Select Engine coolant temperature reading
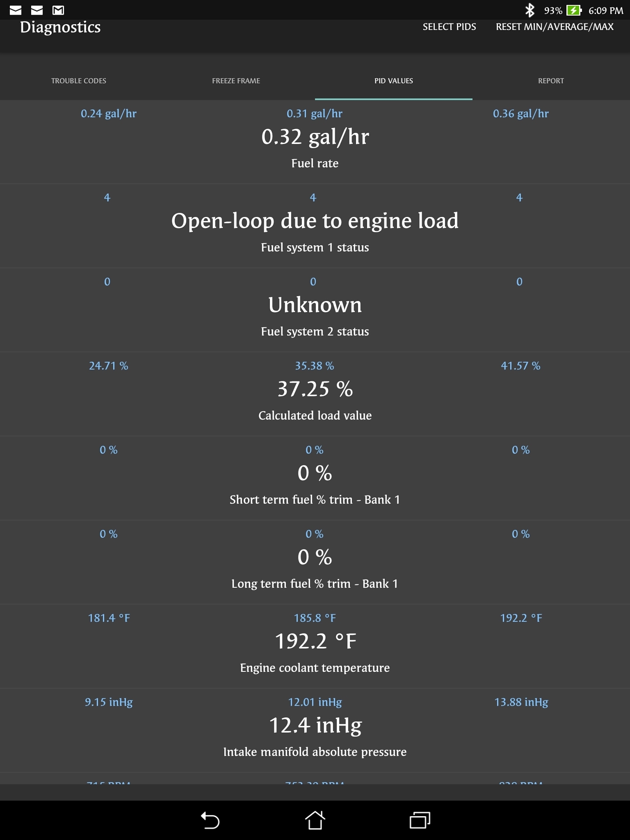 315,641
